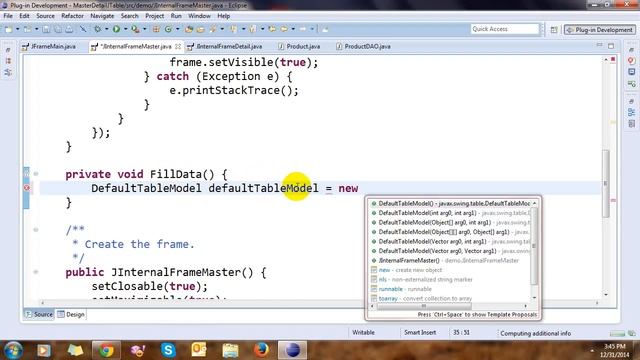Click the Quick Access search field

pos(505,29)
